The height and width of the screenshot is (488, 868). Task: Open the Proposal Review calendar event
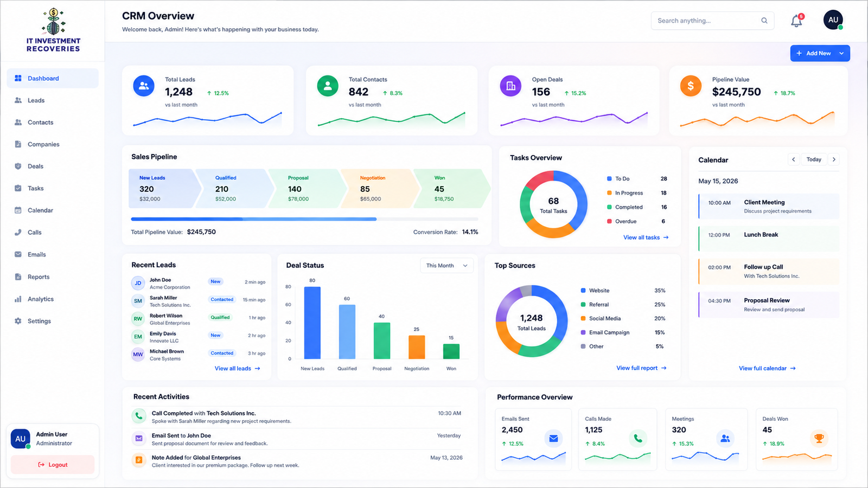[769, 305]
